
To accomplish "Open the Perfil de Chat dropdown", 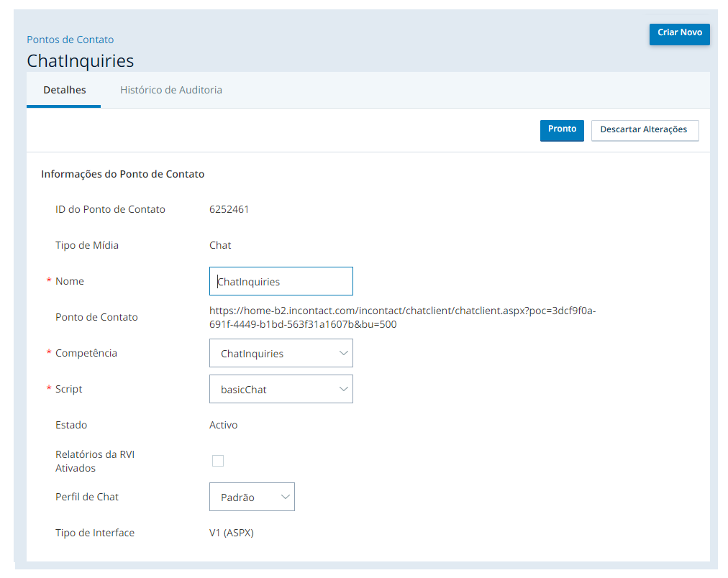I will click(x=252, y=497).
